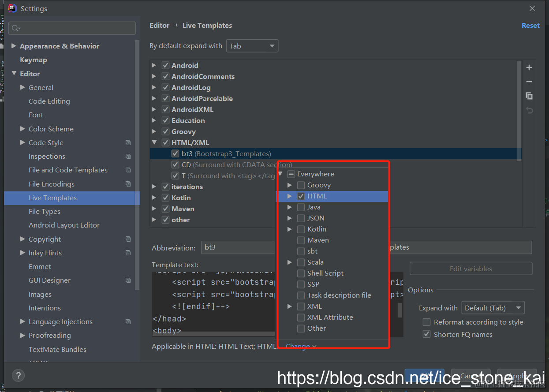Click in the settings search field
This screenshot has height=392, width=549.
coord(72,28)
